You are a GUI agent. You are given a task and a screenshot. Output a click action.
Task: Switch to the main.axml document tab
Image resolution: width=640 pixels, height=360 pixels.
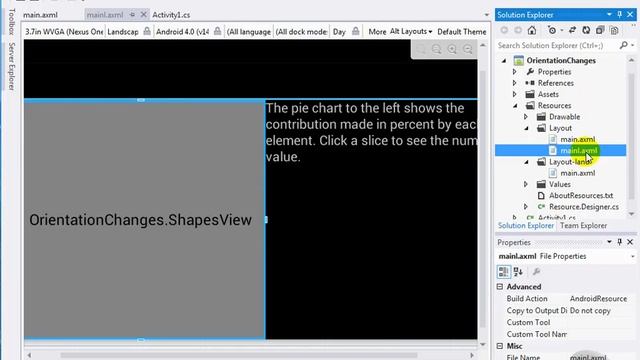(x=40, y=15)
